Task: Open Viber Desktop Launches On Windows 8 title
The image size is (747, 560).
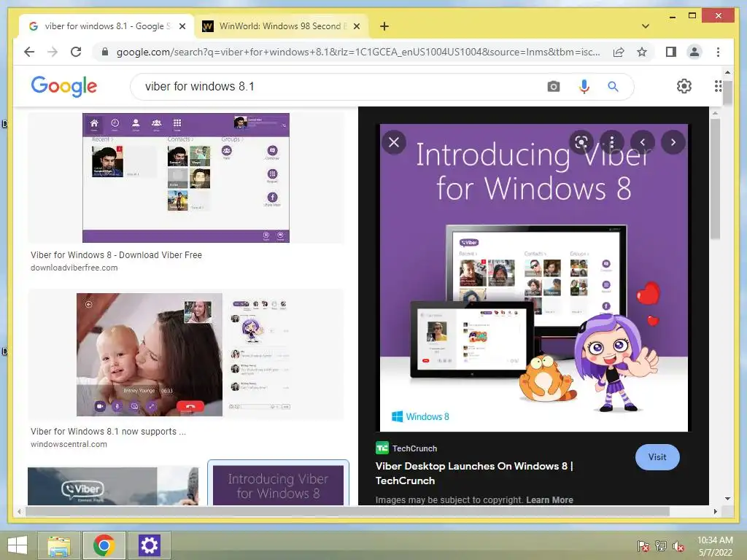Action: pyautogui.click(x=474, y=473)
